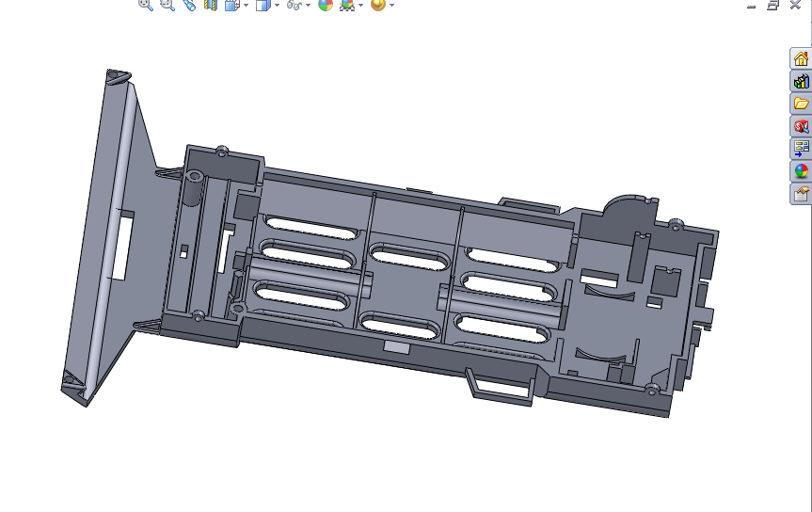Click the Hide/Show Items glasses icon

[295, 5]
